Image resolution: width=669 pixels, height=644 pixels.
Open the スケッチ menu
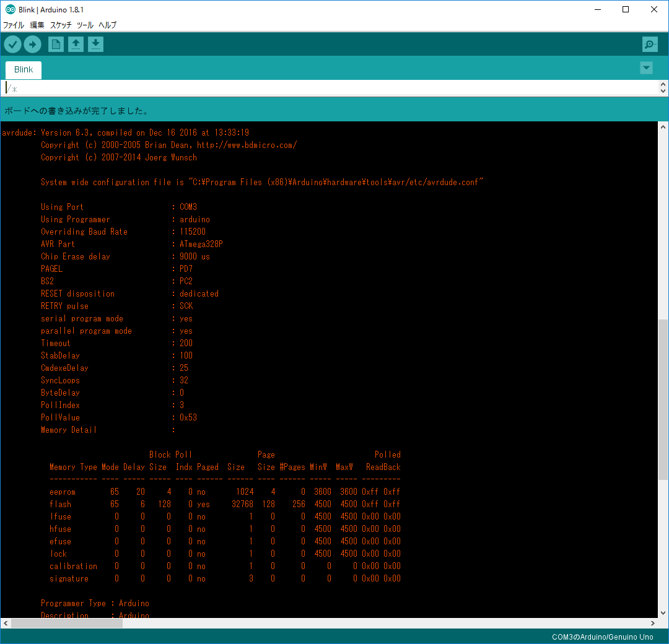61,25
